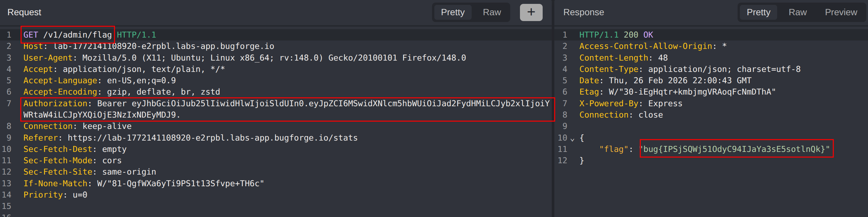The width and height of the screenshot is (868, 217).
Task: Collapse the JSON body at response line 10
Action: point(572,139)
